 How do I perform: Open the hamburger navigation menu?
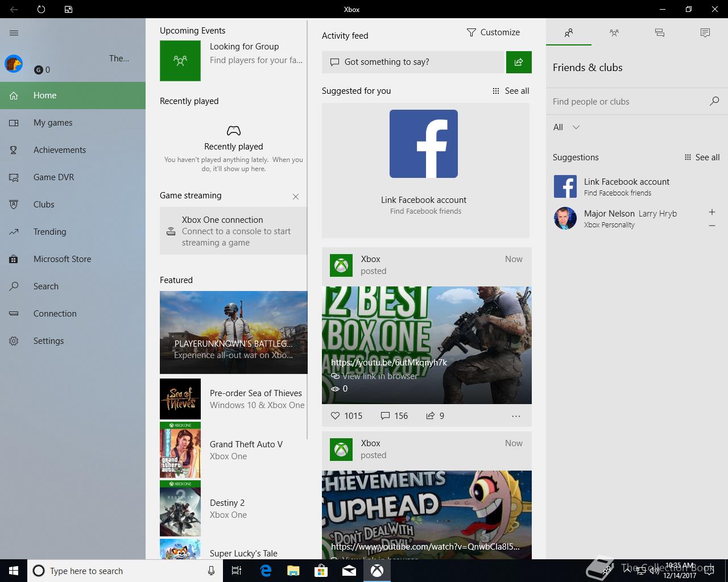(14, 33)
